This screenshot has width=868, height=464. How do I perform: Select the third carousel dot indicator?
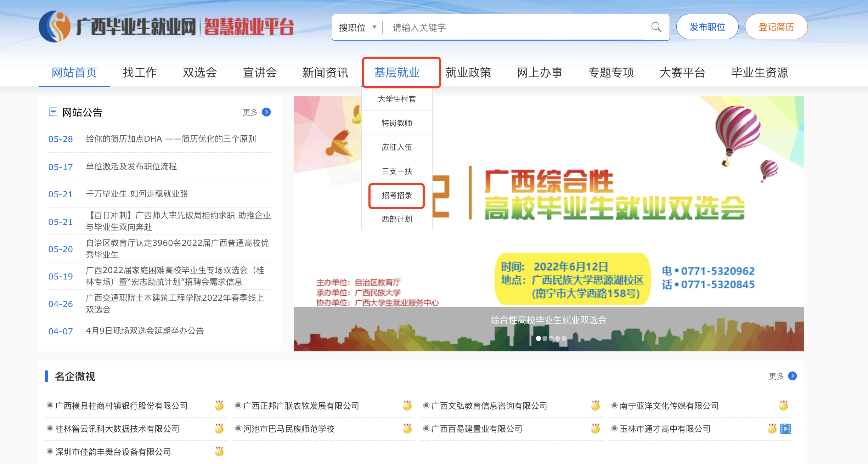point(551,338)
